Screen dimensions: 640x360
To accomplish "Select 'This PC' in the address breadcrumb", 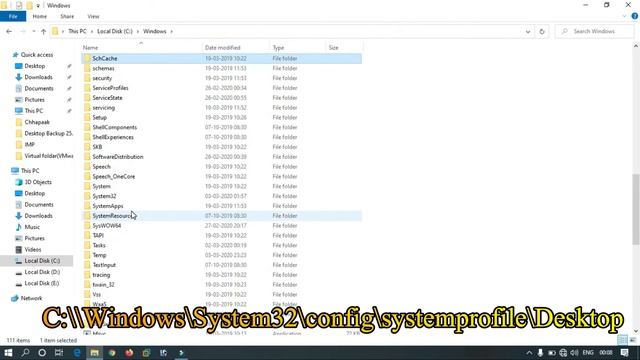I will pos(77,31).
